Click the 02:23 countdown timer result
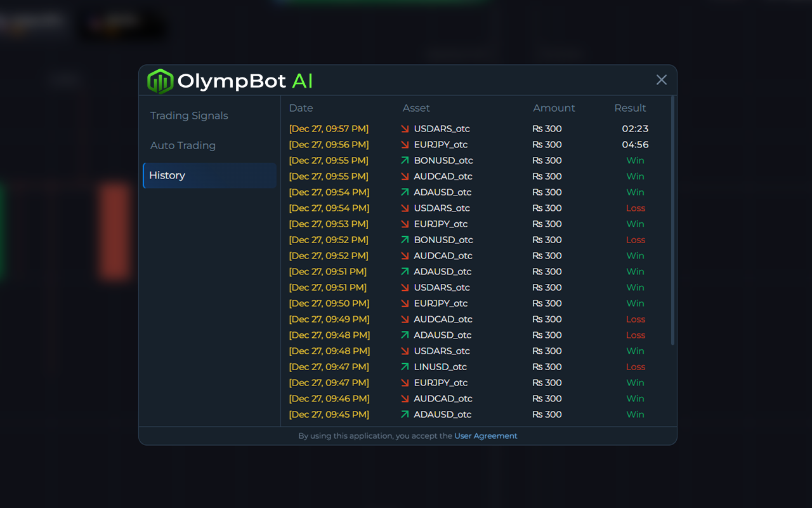The image size is (812, 508). click(x=635, y=129)
